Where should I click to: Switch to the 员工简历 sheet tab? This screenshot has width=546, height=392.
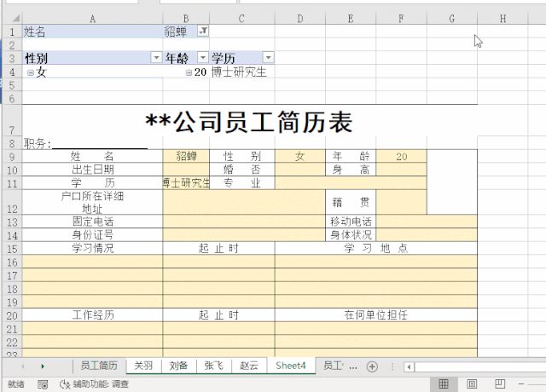click(99, 366)
